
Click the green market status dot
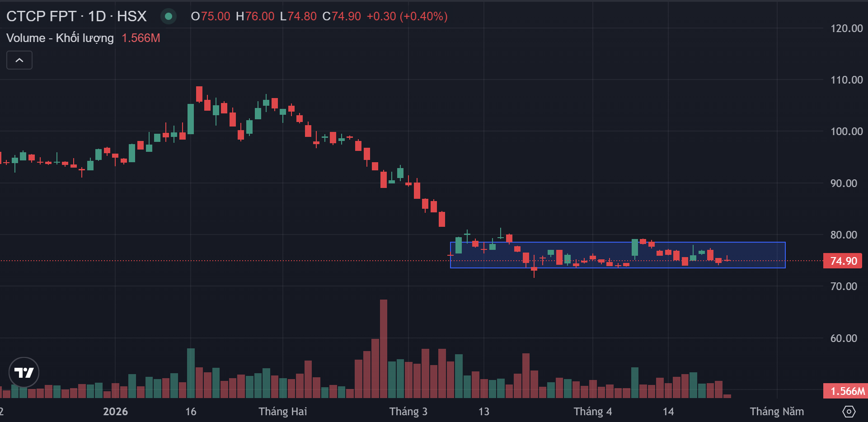click(169, 16)
